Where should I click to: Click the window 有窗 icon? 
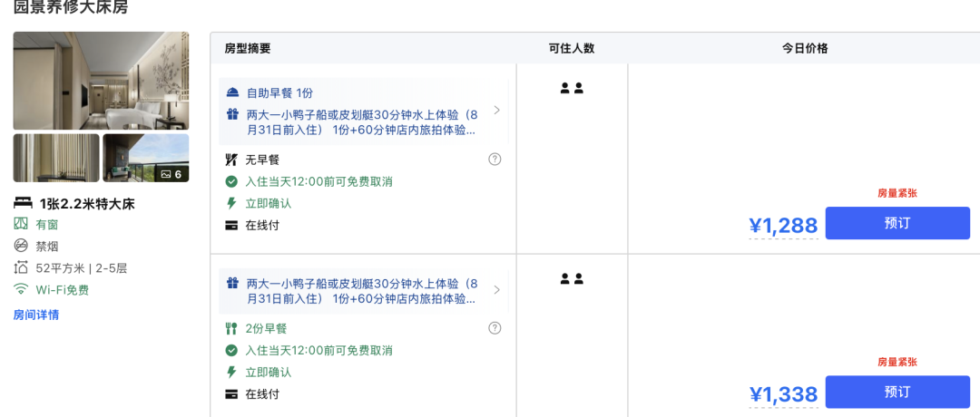pyautogui.click(x=21, y=224)
